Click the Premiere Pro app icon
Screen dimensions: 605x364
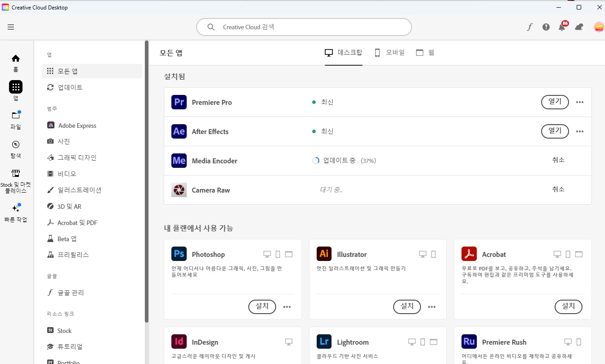(x=179, y=102)
